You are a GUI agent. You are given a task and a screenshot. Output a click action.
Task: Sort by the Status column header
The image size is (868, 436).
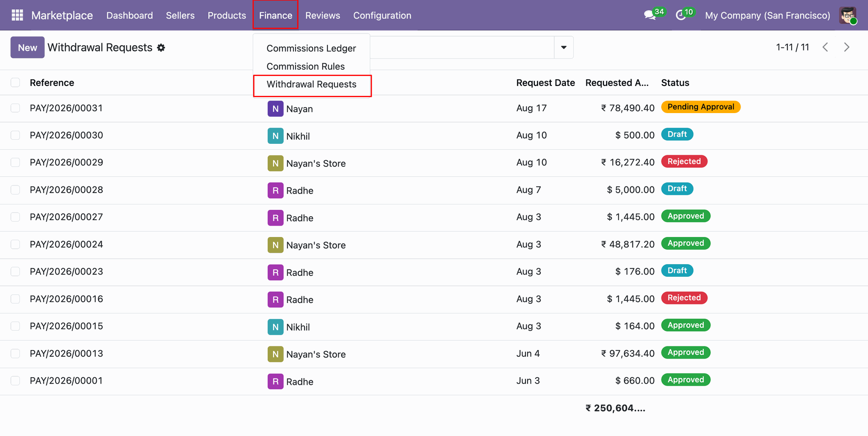coord(675,83)
